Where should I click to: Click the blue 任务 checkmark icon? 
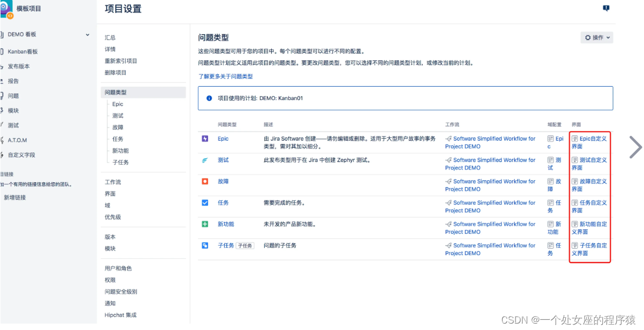[205, 203]
